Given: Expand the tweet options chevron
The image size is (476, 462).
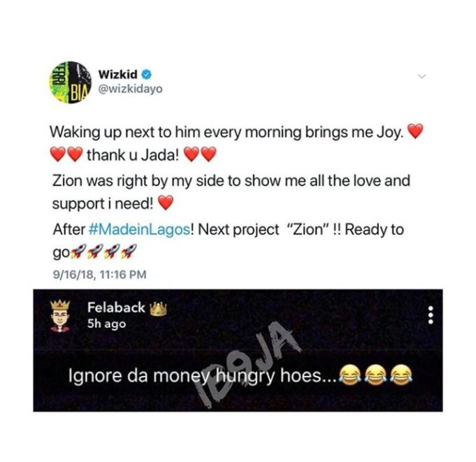Looking at the screenshot, I should point(421,76).
